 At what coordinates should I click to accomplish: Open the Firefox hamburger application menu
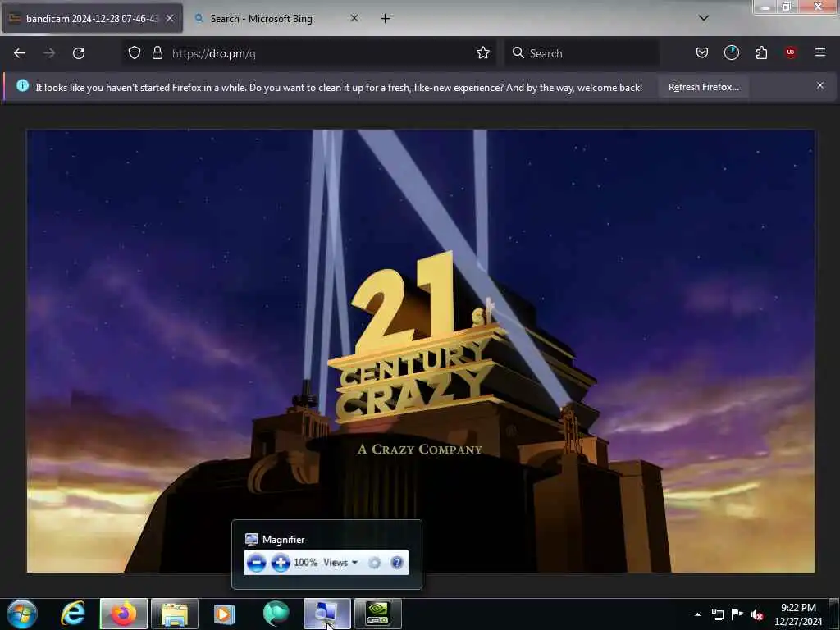click(x=820, y=52)
